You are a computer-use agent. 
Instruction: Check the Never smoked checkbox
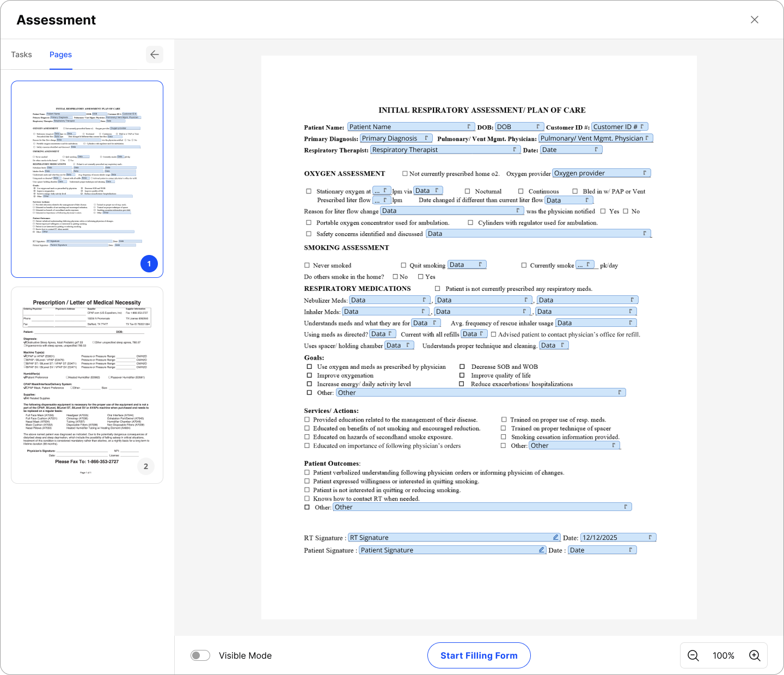click(x=307, y=265)
